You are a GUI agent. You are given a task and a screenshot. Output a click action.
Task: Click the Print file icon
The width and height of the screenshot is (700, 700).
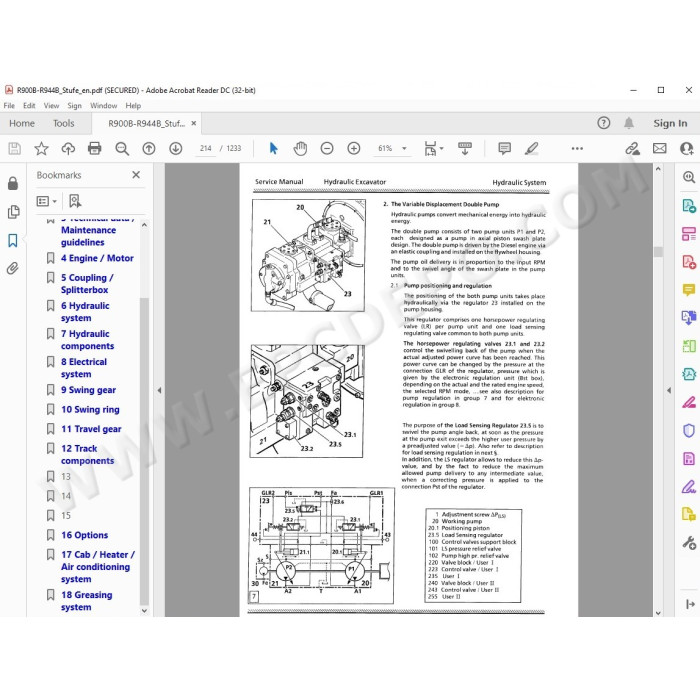click(95, 148)
